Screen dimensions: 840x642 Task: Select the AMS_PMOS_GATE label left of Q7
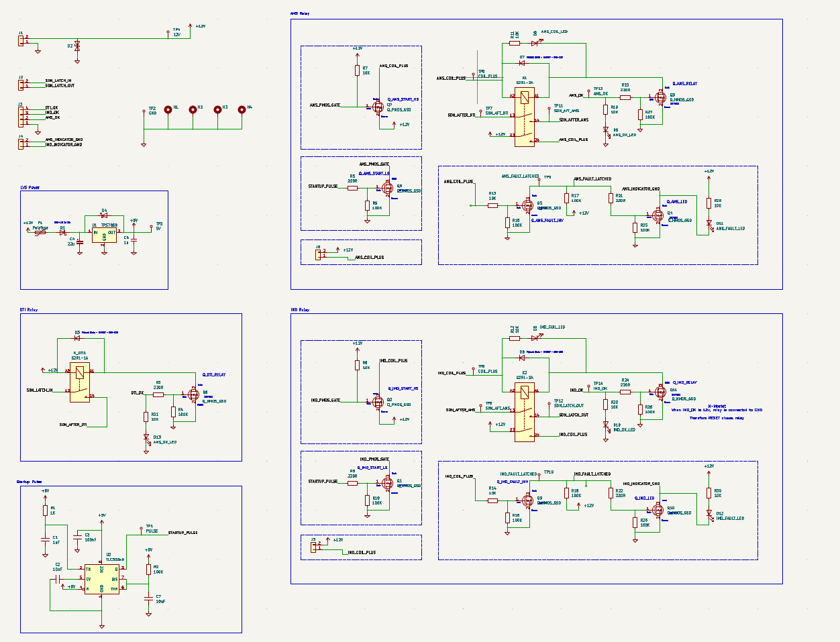325,105
